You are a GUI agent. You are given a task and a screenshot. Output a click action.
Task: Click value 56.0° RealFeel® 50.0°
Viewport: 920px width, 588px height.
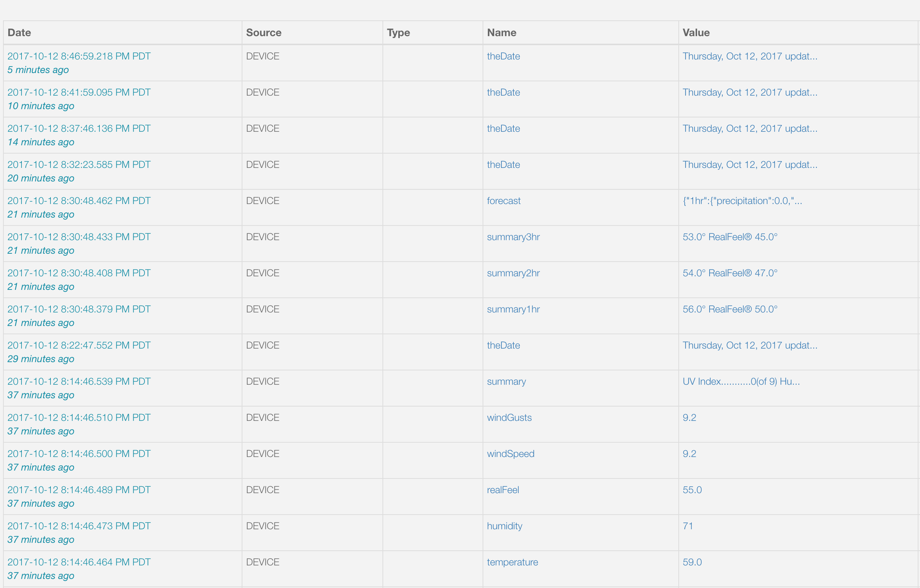[x=730, y=309]
